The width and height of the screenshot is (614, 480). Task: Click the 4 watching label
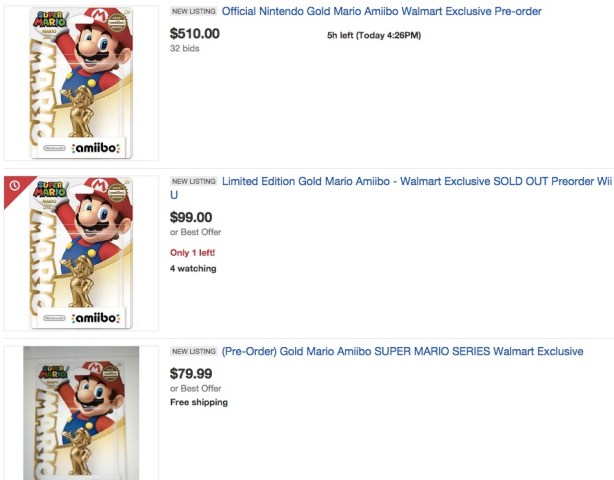193,268
